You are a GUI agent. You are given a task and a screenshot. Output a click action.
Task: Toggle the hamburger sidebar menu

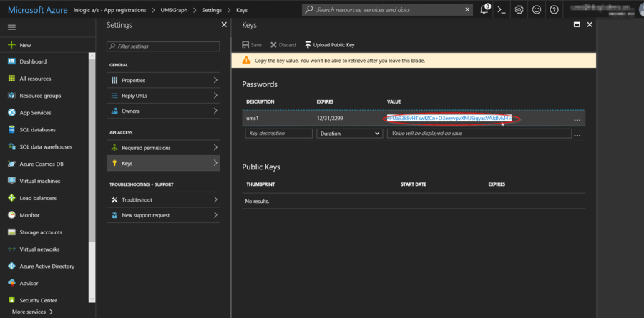pos(11,26)
